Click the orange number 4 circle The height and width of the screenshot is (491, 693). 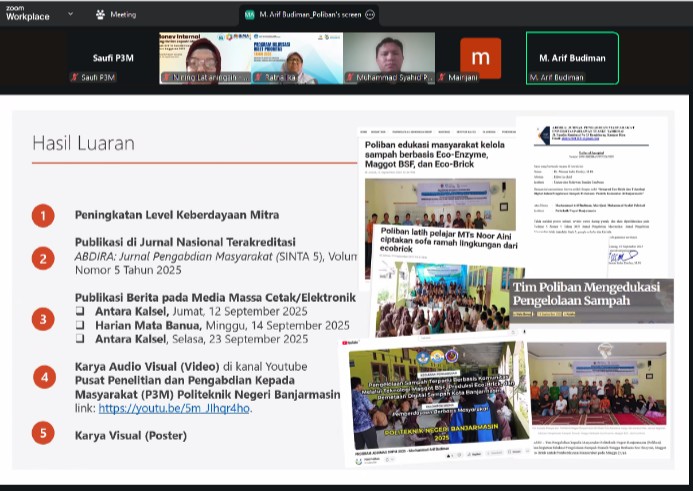[x=45, y=377]
